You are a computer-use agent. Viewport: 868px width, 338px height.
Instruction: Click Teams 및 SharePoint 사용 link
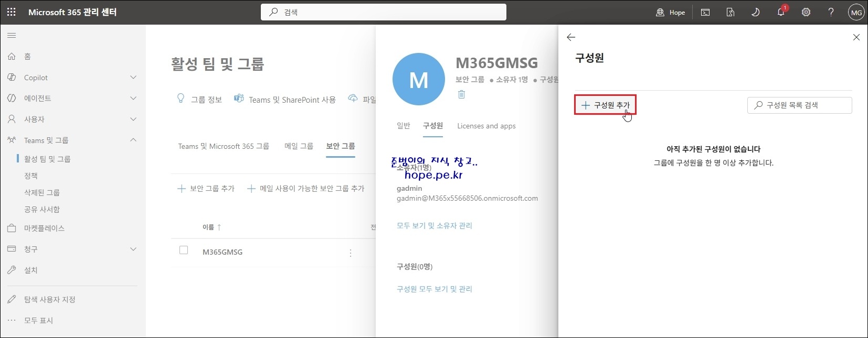tap(285, 99)
